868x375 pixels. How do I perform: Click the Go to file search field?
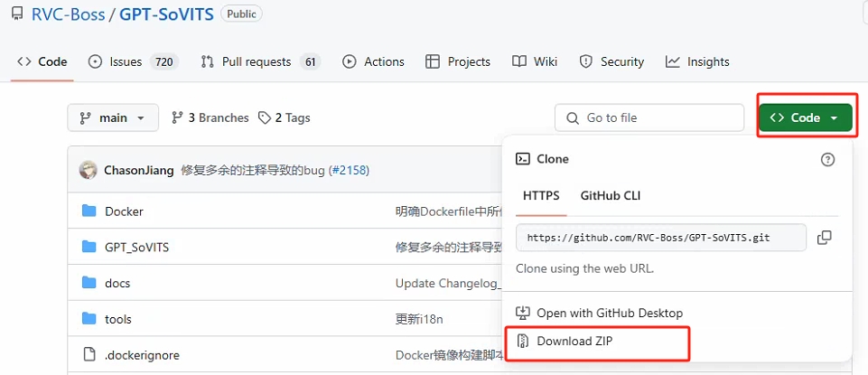click(649, 118)
